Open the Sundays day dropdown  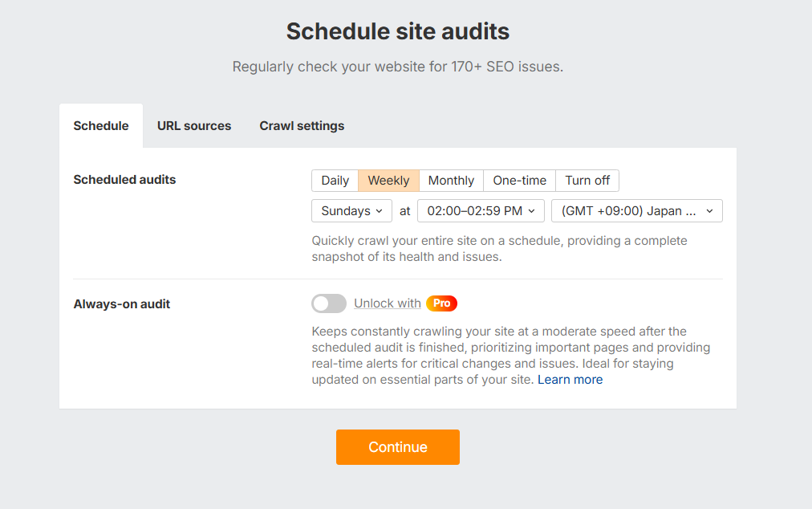coord(351,211)
